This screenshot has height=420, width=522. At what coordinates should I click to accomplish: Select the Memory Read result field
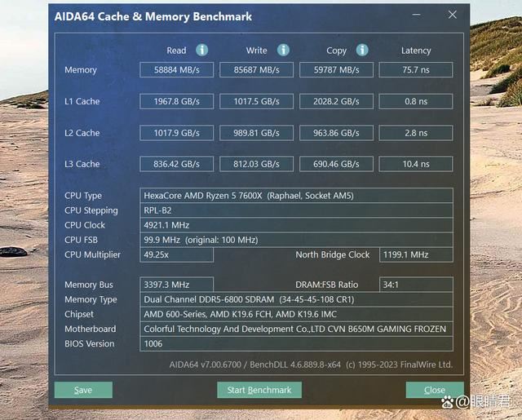(x=176, y=70)
